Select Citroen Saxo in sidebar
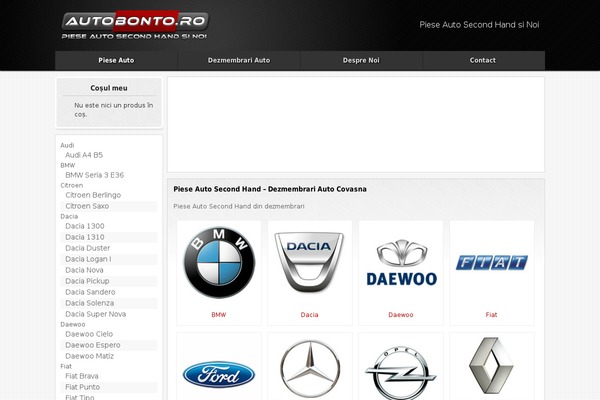Screen dimensions: 600x400 click(87, 206)
